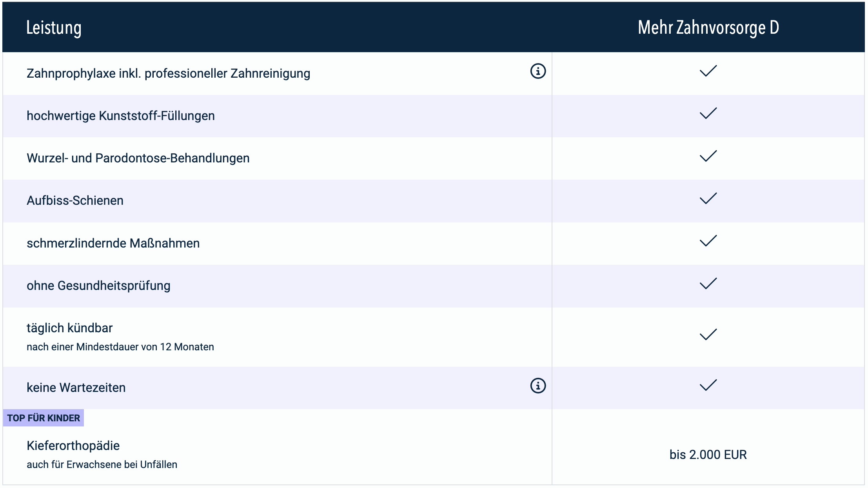Viewport: 868px width, 488px height.
Task: Click the bis 2.000 EUR amount link
Action: click(708, 453)
